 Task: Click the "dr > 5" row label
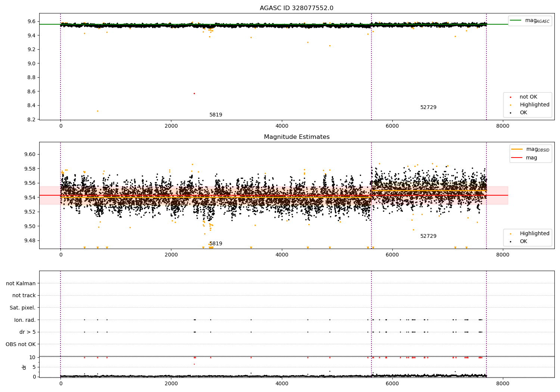28,332
